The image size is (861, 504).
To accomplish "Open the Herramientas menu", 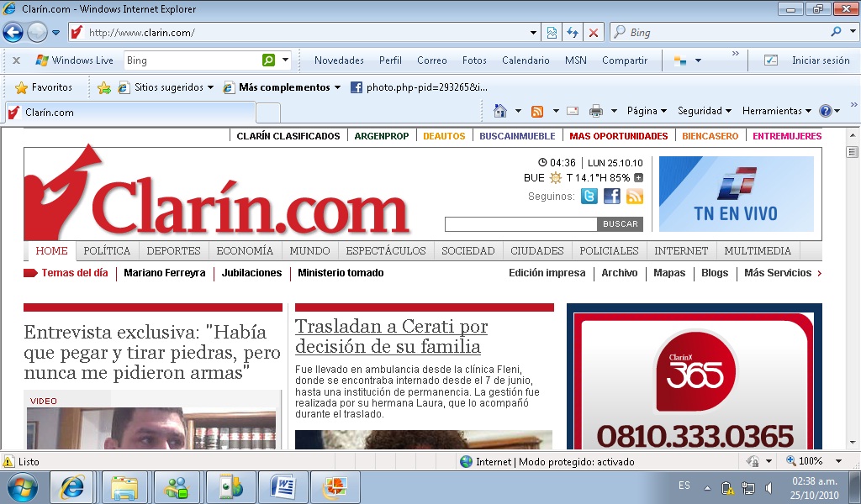I will click(x=776, y=111).
